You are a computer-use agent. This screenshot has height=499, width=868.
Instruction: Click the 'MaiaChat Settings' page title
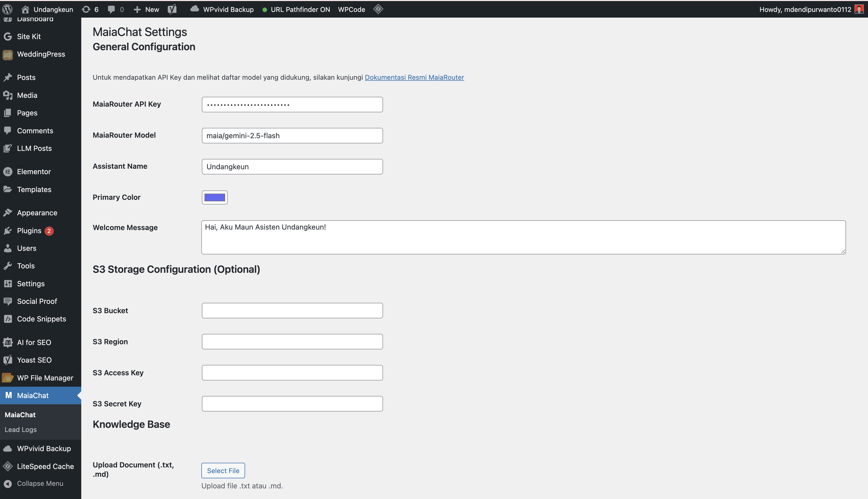point(139,32)
